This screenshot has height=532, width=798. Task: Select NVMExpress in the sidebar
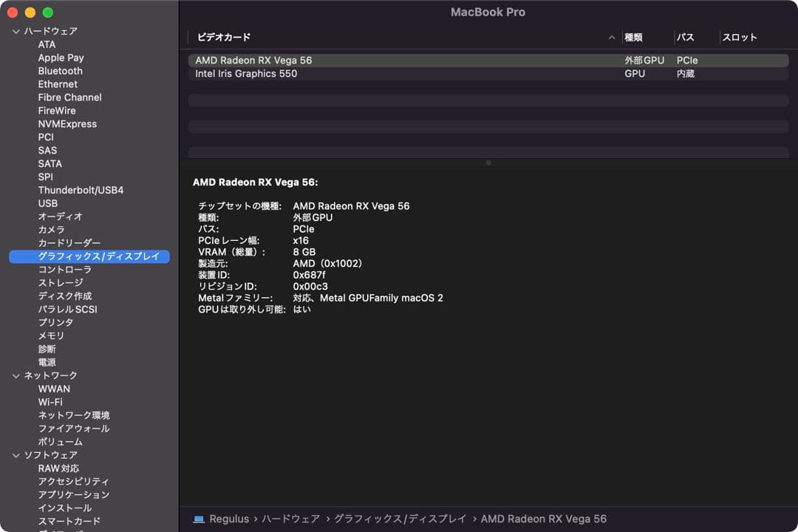pos(67,123)
